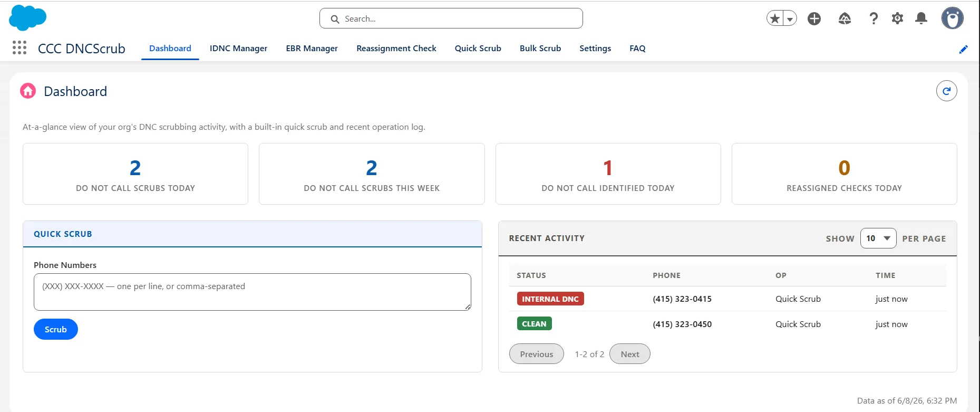The image size is (980, 412).
Task: Click the edit navigation pencil icon
Action: click(963, 49)
